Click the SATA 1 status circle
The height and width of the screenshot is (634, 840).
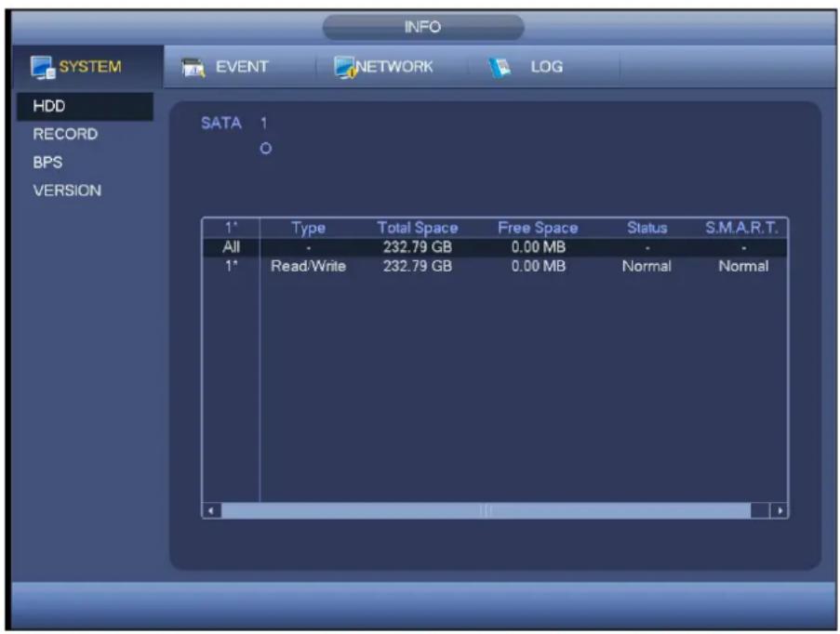(x=266, y=149)
